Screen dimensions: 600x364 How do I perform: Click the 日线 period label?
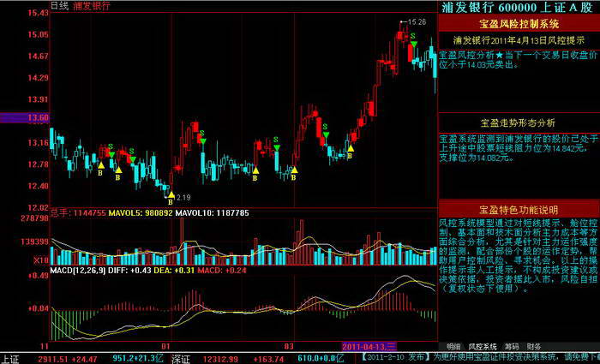click(60, 5)
